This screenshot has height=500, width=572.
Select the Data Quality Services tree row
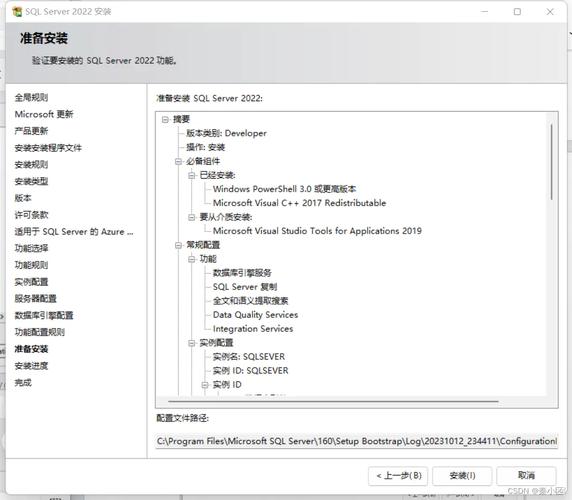pyautogui.click(x=255, y=315)
